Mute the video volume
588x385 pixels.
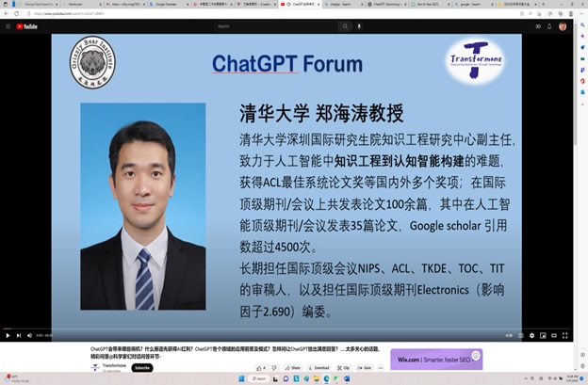point(29,335)
